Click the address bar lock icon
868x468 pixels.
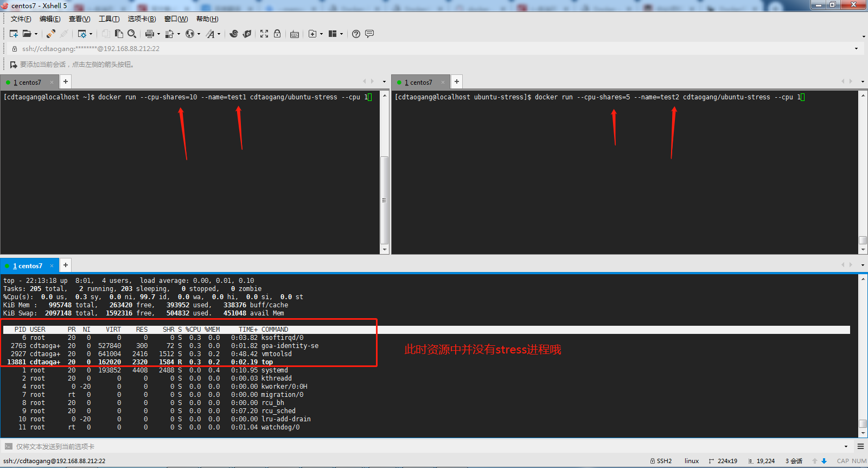tap(15, 49)
